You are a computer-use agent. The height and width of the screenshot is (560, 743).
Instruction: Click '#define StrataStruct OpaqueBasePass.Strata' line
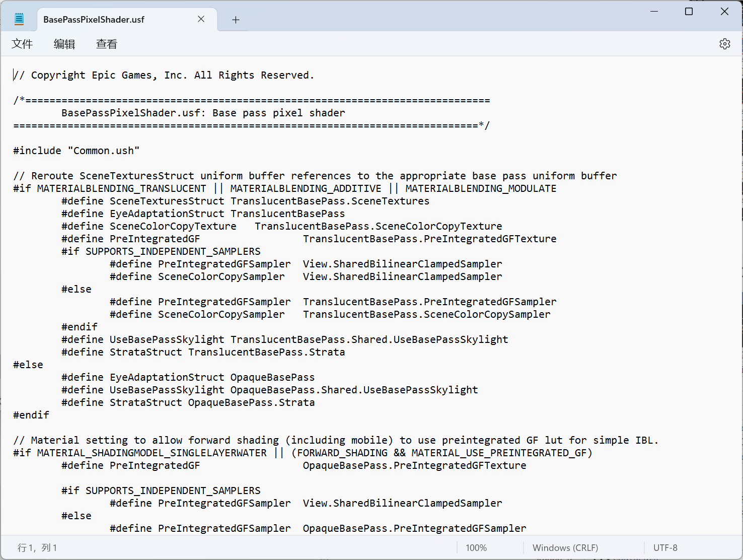188,402
